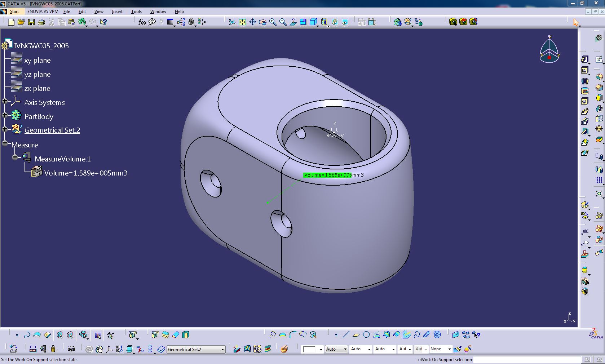Viewport: 605px width, 364px height.
Task: Open the ENOVIA V5 VPM menu
Action: (x=43, y=12)
